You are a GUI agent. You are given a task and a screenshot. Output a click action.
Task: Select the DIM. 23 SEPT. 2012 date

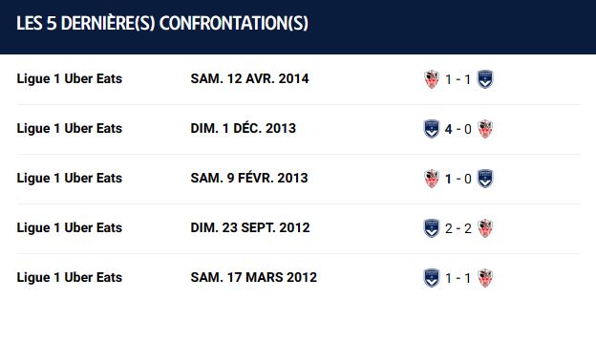250,227
